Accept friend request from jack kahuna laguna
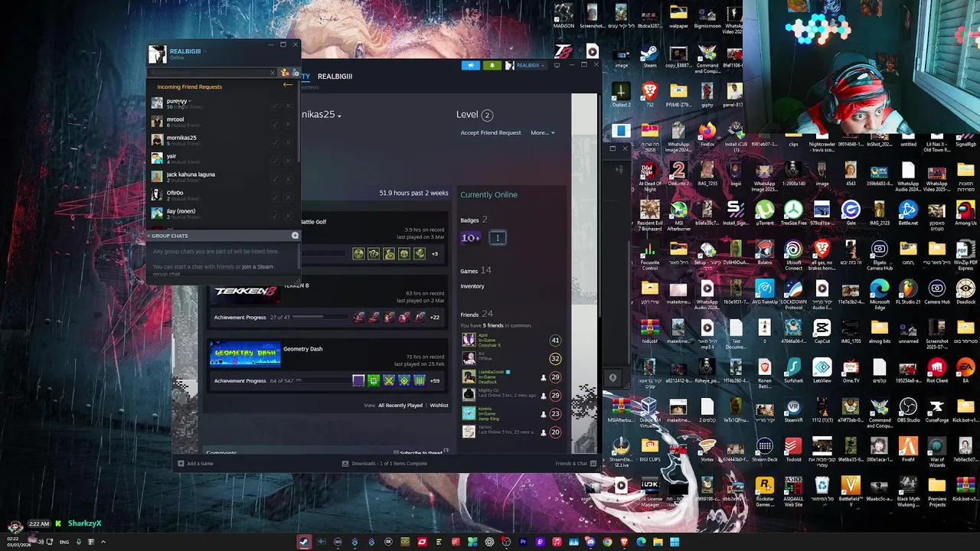980x551 pixels. 274,179
